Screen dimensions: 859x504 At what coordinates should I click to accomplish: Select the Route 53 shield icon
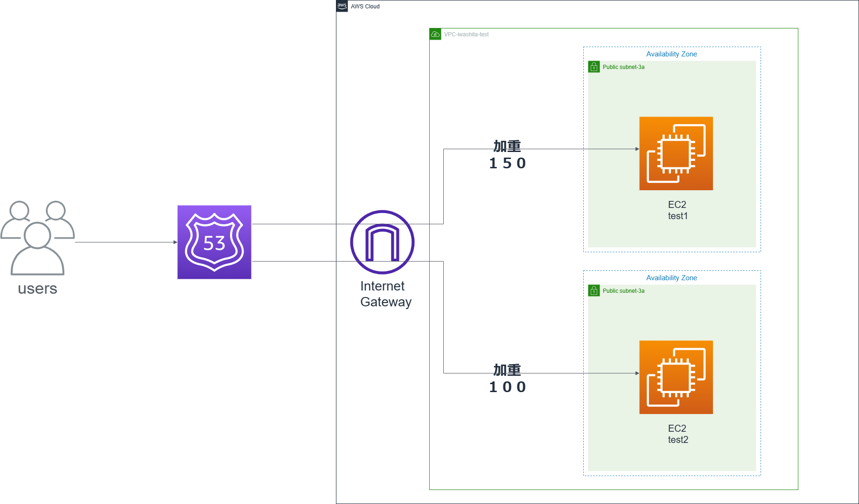point(214,242)
